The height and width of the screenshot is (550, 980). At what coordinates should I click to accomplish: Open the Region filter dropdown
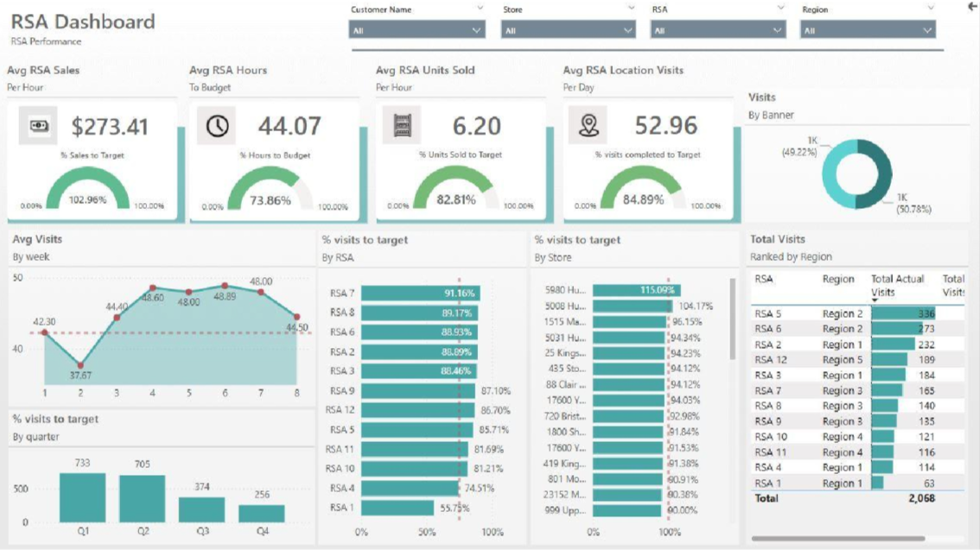869,30
